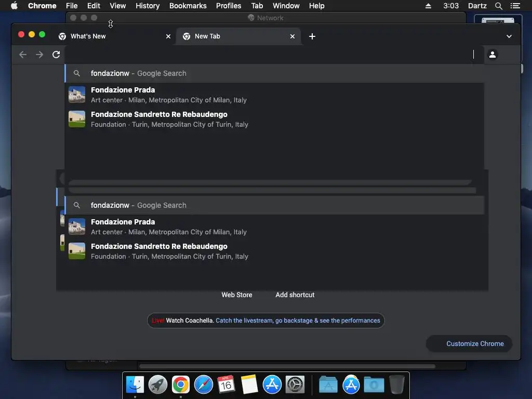Click the address bar input field
This screenshot has width=532, height=399.
point(274,54)
